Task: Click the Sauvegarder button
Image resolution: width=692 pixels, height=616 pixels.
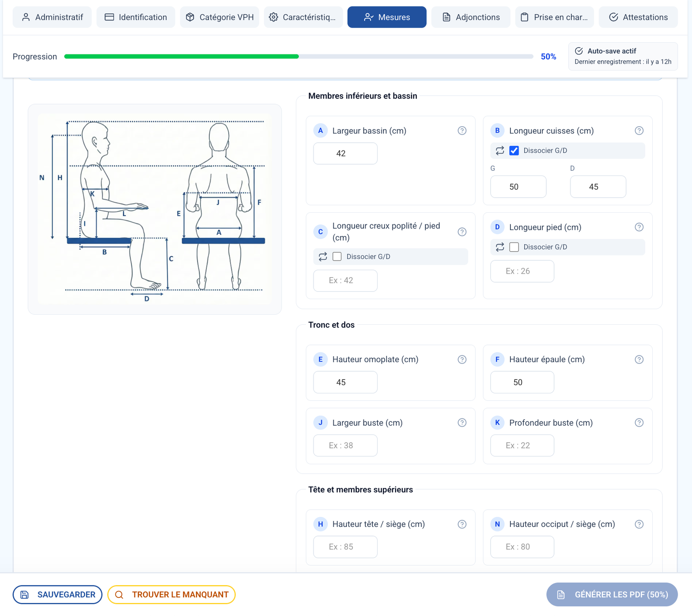Action: click(58, 594)
